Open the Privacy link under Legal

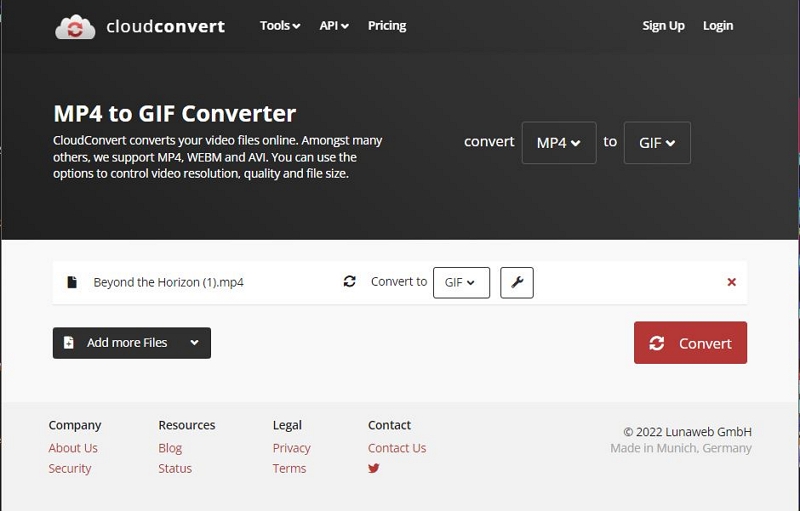click(291, 448)
